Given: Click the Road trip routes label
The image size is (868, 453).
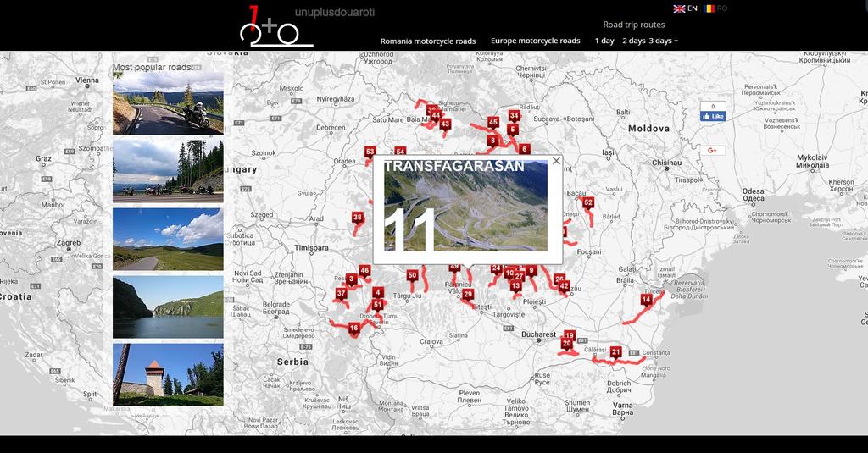Looking at the screenshot, I should coord(634,25).
